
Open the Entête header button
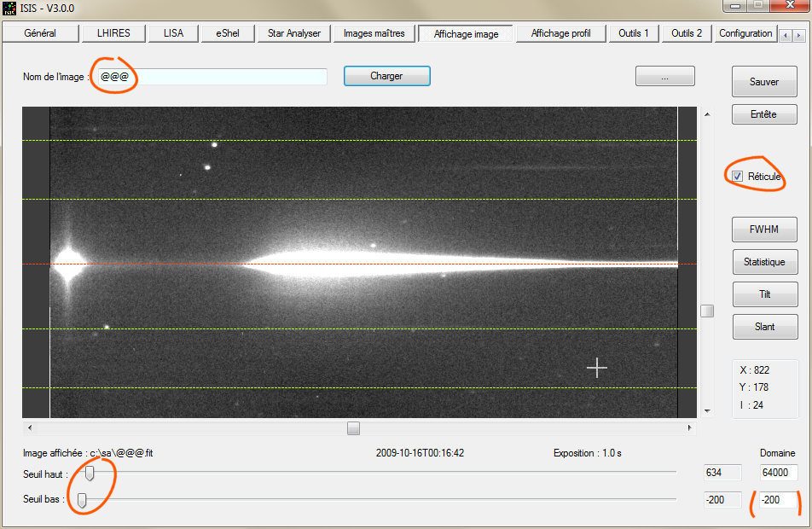coord(764,114)
